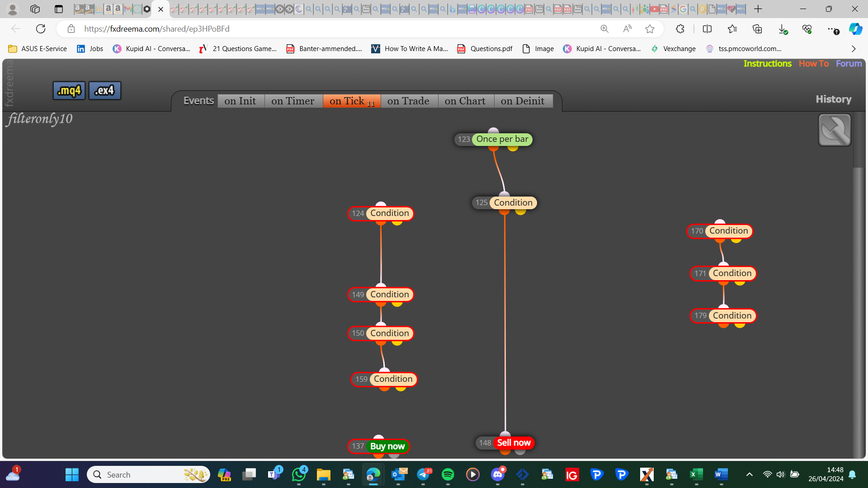Open the Vexchange bookmark

click(x=674, y=49)
